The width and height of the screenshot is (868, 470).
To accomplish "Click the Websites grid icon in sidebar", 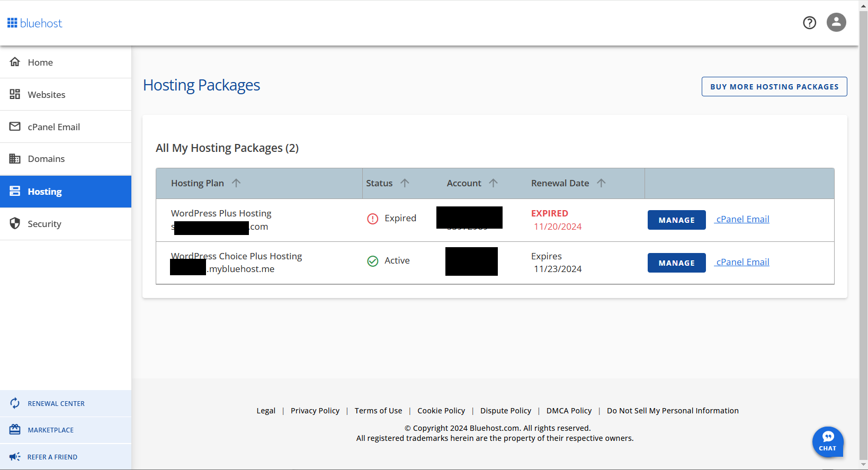I will pyautogui.click(x=15, y=94).
